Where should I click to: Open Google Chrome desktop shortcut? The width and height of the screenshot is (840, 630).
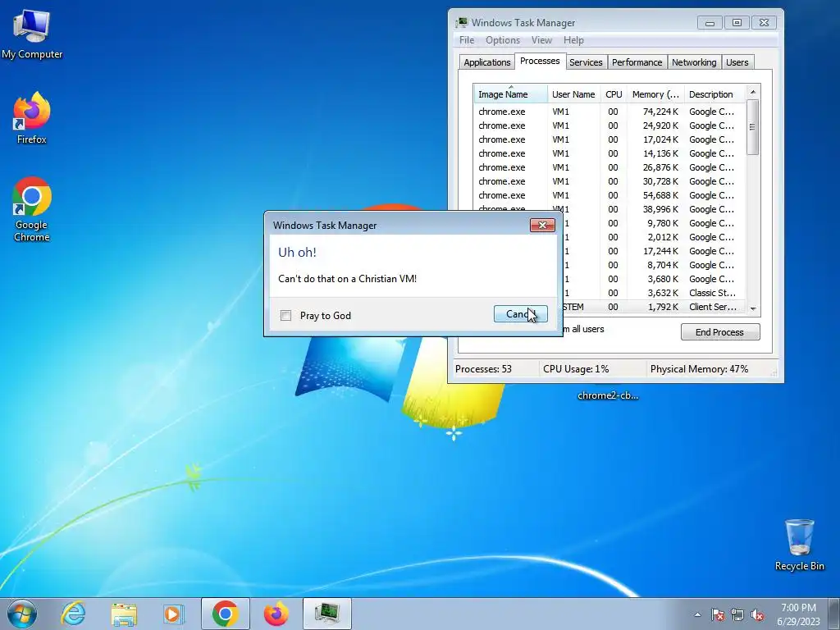point(32,209)
